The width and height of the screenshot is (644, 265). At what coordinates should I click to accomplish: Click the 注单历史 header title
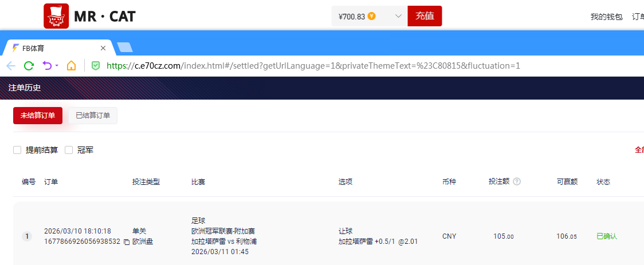tap(25, 88)
